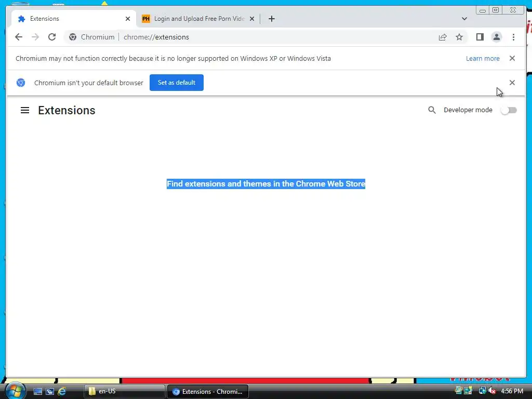Viewport: 532px width, 399px height.
Task: Toggle Developer mode switch
Action: tap(509, 110)
